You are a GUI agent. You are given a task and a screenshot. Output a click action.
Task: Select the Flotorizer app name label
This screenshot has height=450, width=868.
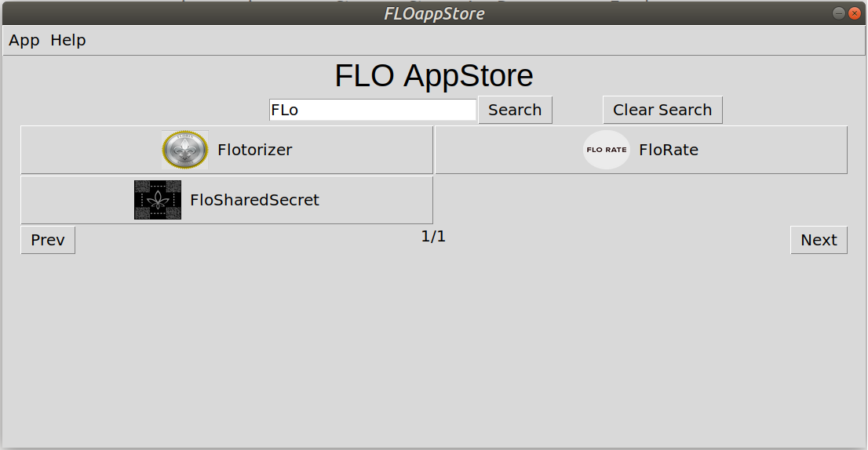pyautogui.click(x=255, y=150)
